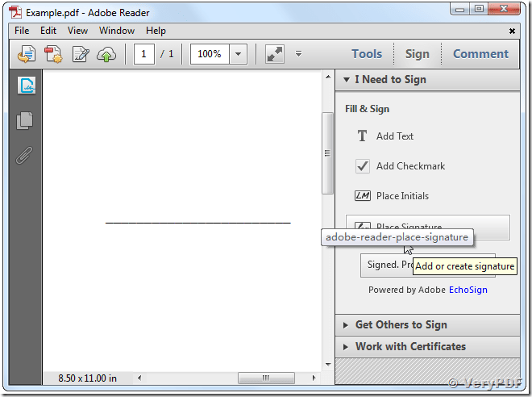
Task: Click the vertical scrollbar thumb
Action: [x=327, y=153]
